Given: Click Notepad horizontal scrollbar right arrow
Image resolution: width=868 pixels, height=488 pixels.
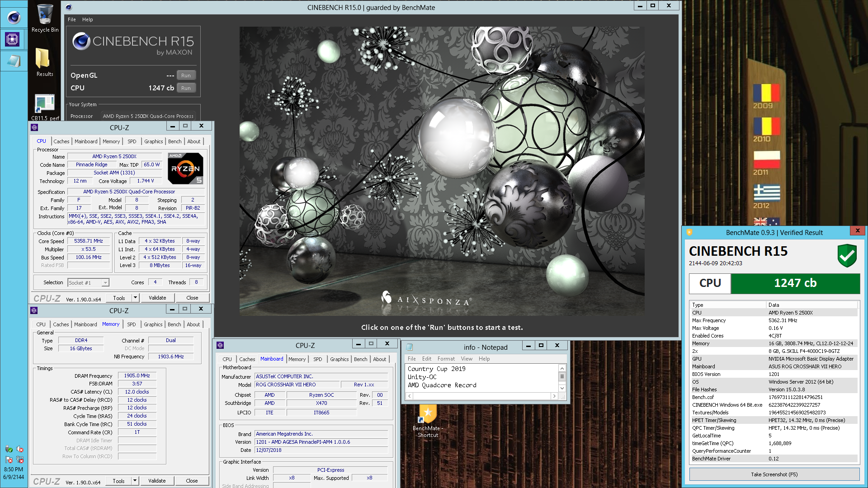Looking at the screenshot, I should pos(554,396).
